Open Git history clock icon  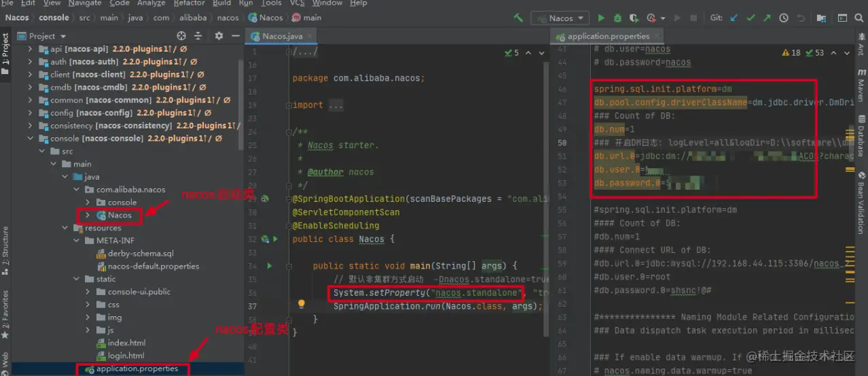tap(784, 18)
